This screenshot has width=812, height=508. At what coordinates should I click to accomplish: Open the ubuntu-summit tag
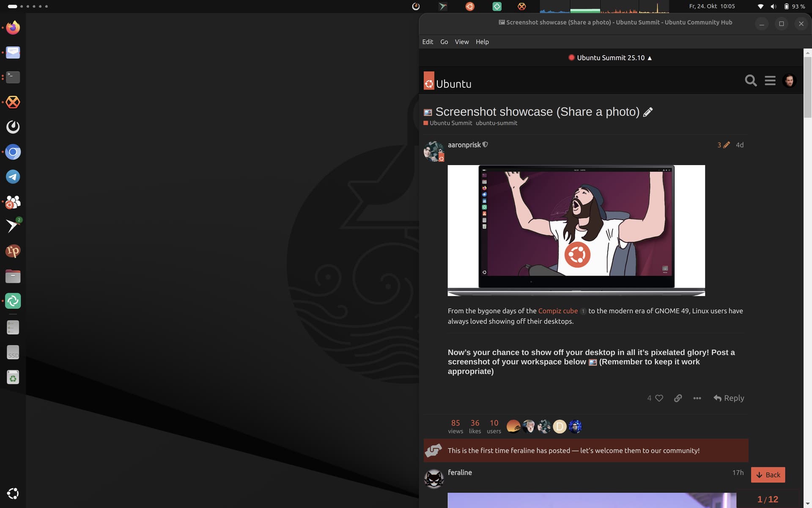[496, 123]
